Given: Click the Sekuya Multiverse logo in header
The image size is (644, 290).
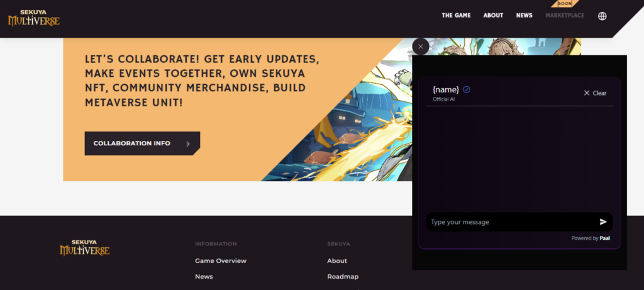Looking at the screenshot, I should coord(34,18).
